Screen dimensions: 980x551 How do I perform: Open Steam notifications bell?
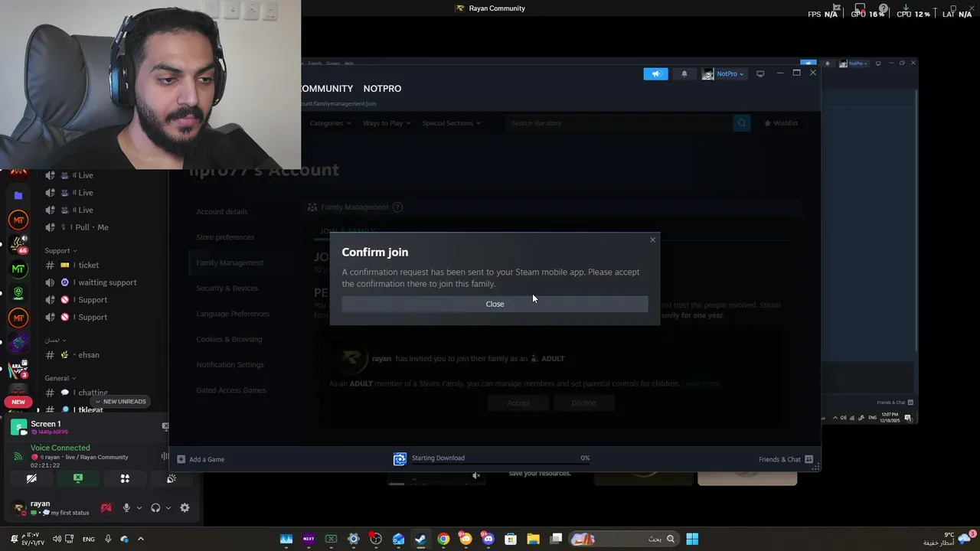point(684,74)
